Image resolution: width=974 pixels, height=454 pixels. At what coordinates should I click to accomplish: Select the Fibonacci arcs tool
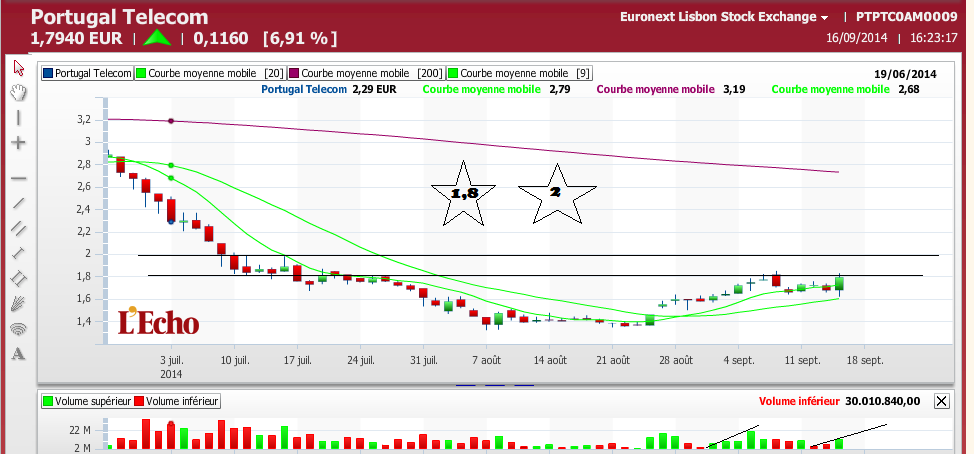click(19, 329)
